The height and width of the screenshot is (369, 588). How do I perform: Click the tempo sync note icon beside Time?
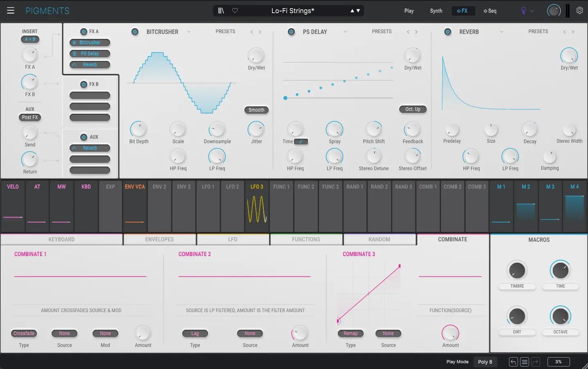click(301, 142)
